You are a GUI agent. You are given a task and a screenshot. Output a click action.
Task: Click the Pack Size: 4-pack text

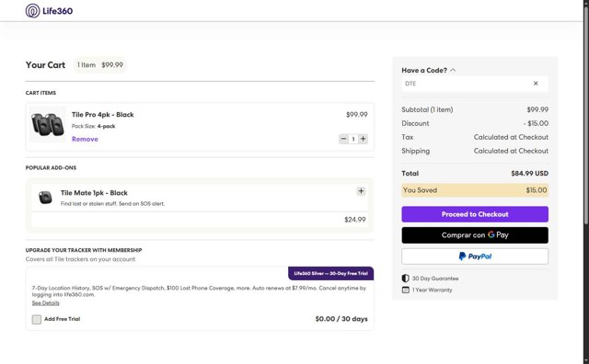tap(93, 127)
